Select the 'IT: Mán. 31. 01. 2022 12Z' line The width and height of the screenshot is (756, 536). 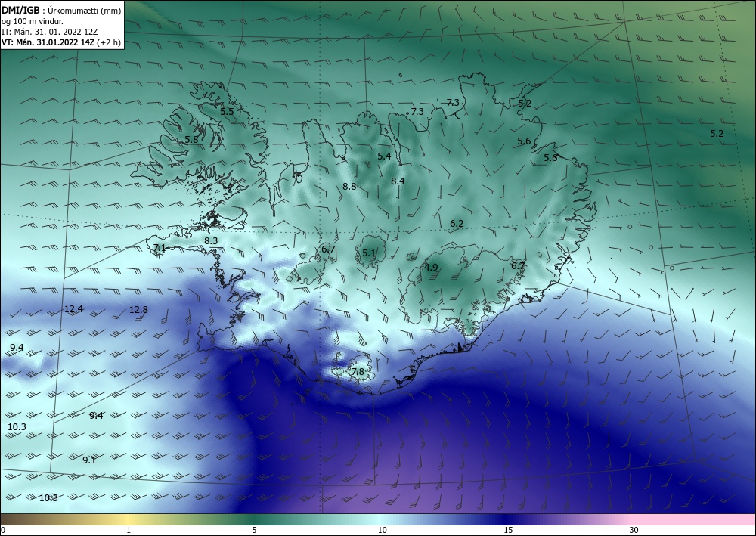click(50, 32)
